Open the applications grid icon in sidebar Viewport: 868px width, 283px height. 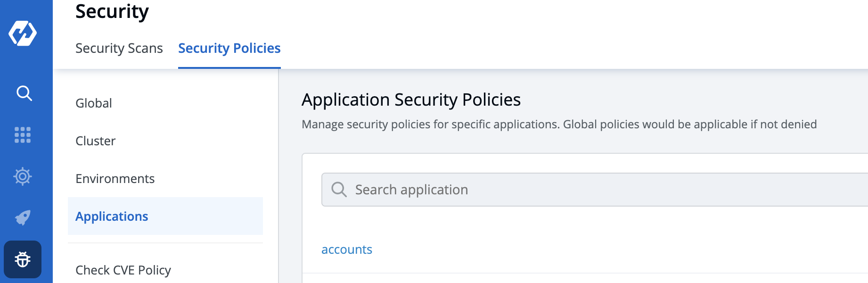pos(23,135)
